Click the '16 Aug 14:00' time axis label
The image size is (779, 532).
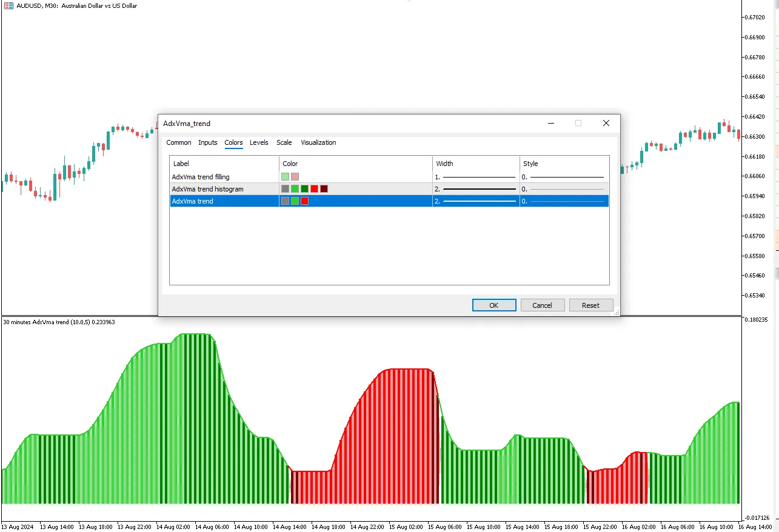pyautogui.click(x=755, y=527)
